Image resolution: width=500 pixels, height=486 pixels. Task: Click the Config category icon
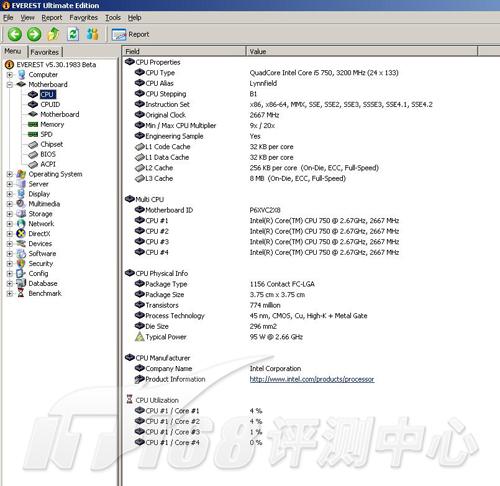21,273
